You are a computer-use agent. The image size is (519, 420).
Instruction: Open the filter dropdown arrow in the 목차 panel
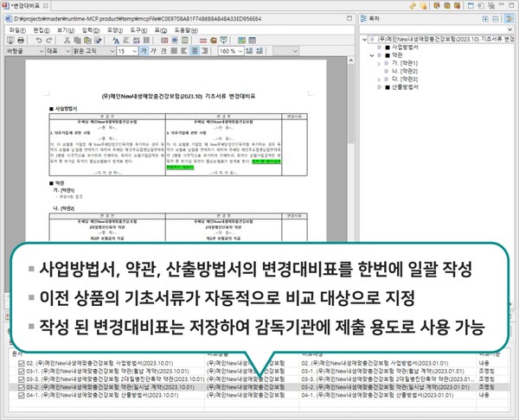pos(509,29)
